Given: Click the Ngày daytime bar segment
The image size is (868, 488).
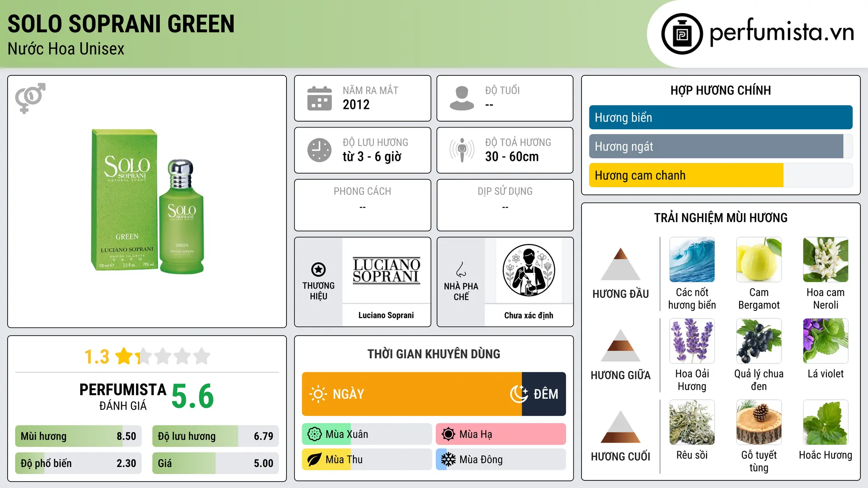Looking at the screenshot, I should [412, 394].
